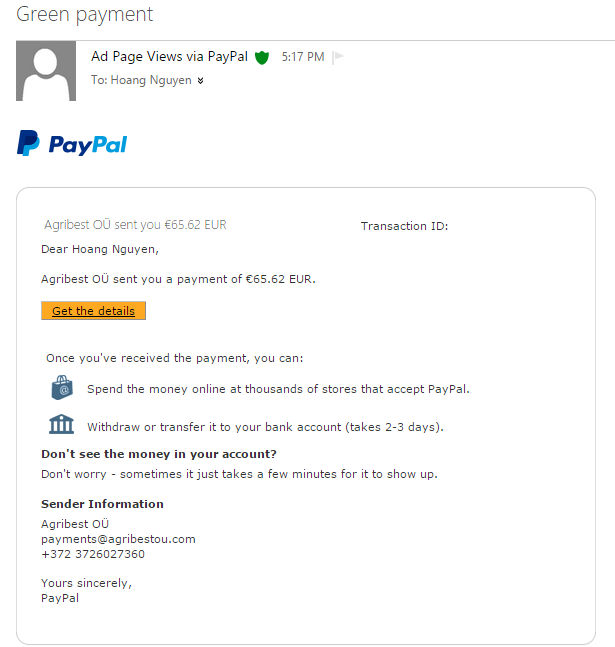Click the Green payment subject title
The width and height of the screenshot is (615, 647).
point(86,15)
